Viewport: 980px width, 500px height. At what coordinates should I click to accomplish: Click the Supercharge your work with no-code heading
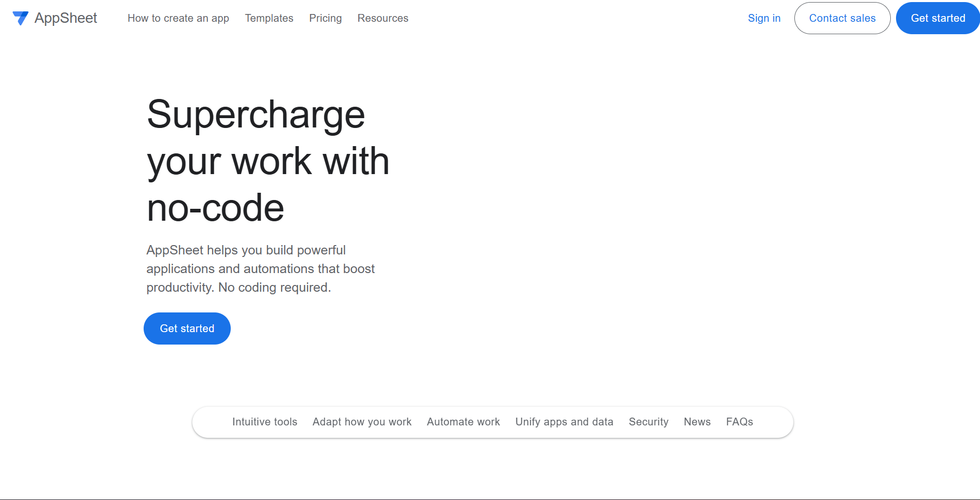pyautogui.click(x=268, y=161)
